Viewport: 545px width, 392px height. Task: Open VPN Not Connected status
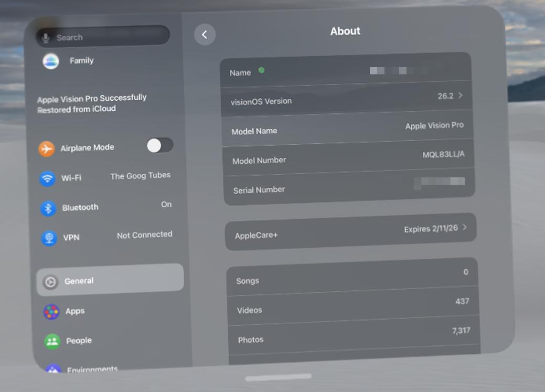point(144,235)
